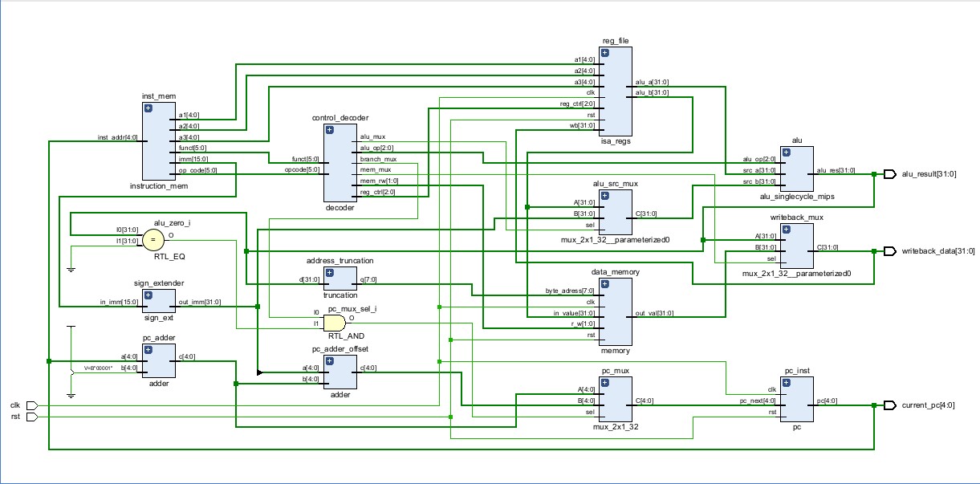
Task: Click the control_decoder instance label
Action: pyautogui.click(x=340, y=118)
